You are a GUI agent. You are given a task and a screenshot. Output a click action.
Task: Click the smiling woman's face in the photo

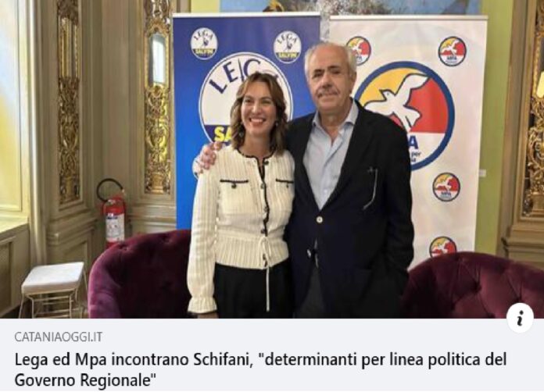coord(259,109)
